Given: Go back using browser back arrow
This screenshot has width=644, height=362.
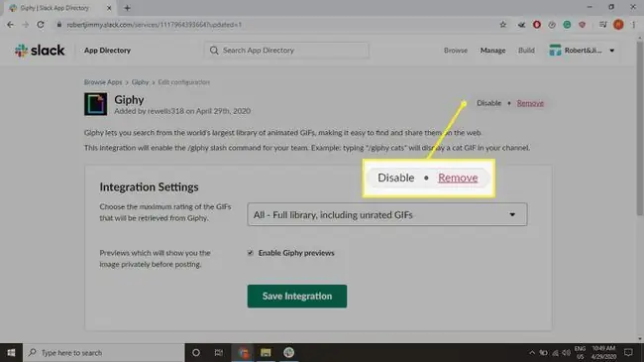Looking at the screenshot, I should (10, 25).
